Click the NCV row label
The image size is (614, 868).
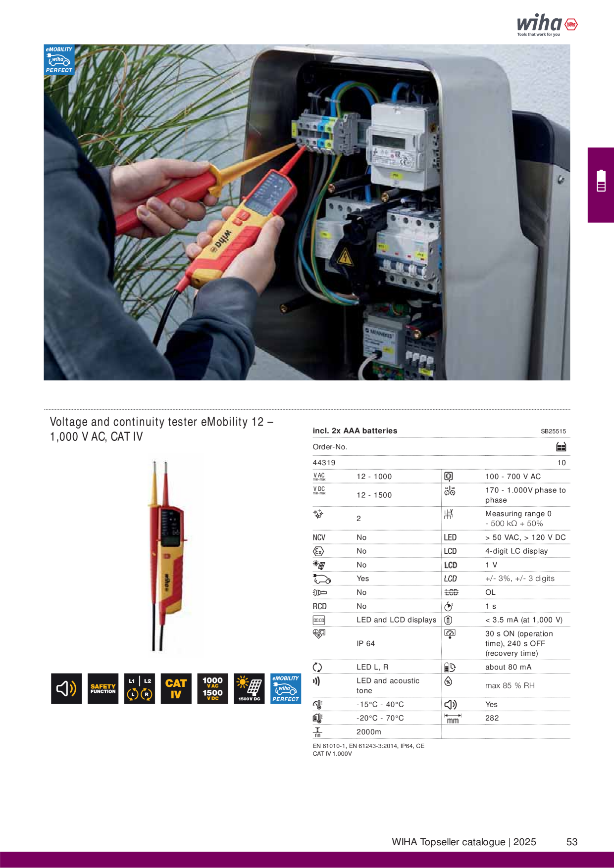319,537
